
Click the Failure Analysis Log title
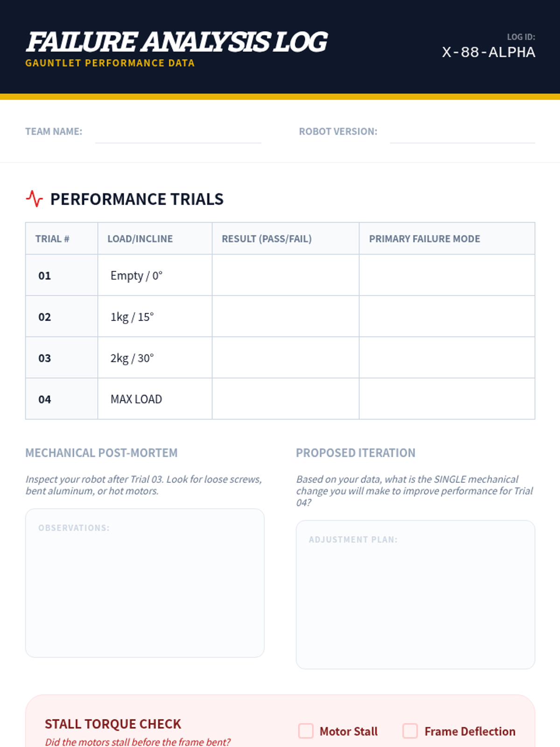click(x=176, y=42)
